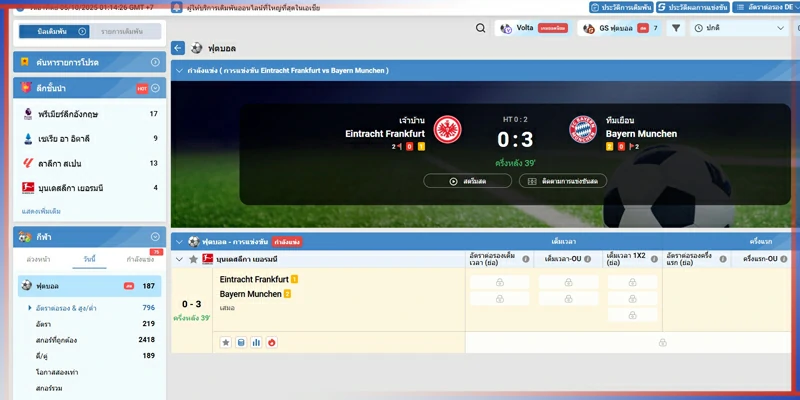800x400 pixels.
Task: Toggle the star next to บุนเดสลีกา league row
Action: pos(193,259)
